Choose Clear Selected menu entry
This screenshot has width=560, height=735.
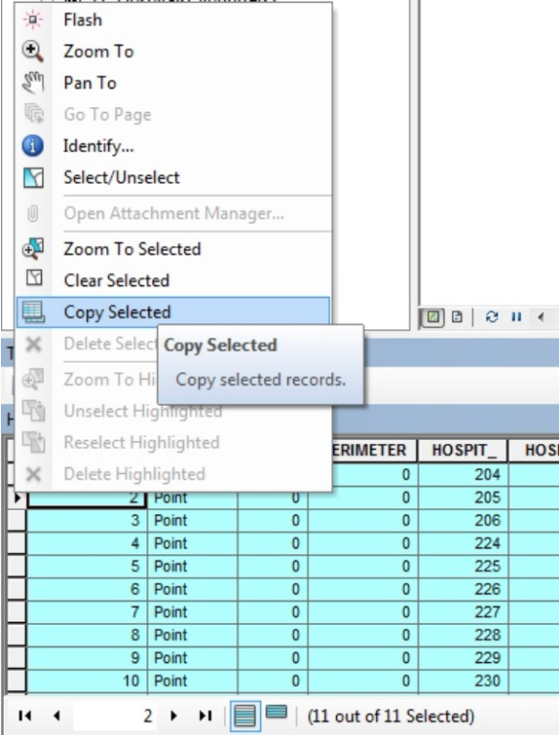(x=173, y=280)
